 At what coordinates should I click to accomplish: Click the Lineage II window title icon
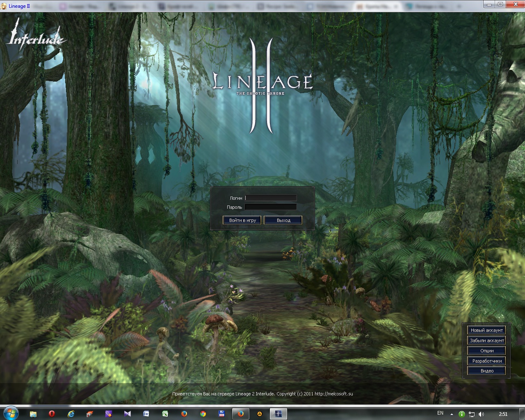(x=4, y=6)
